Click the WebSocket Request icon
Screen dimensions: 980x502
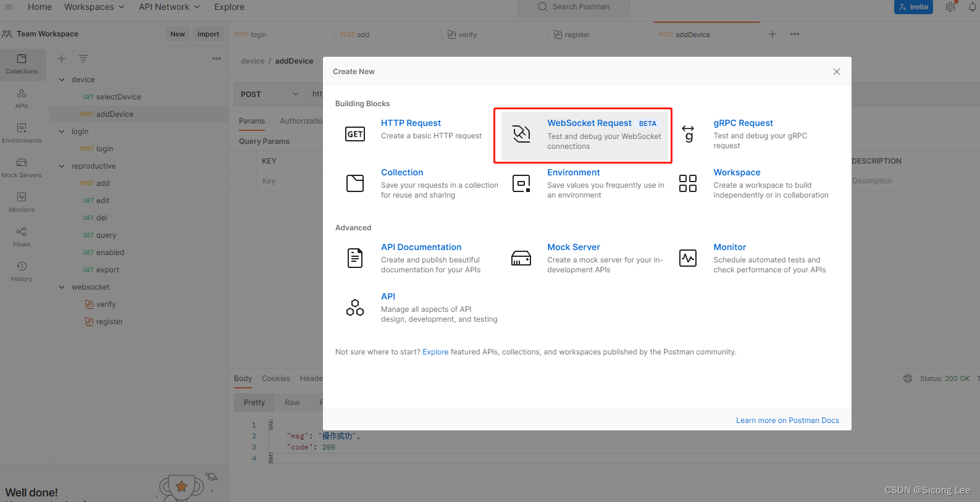pos(522,134)
